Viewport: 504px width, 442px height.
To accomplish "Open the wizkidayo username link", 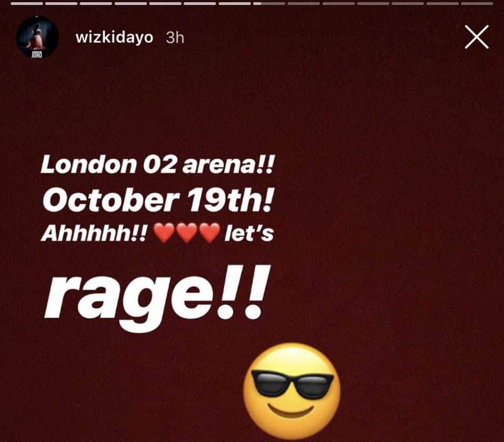I will [x=114, y=37].
